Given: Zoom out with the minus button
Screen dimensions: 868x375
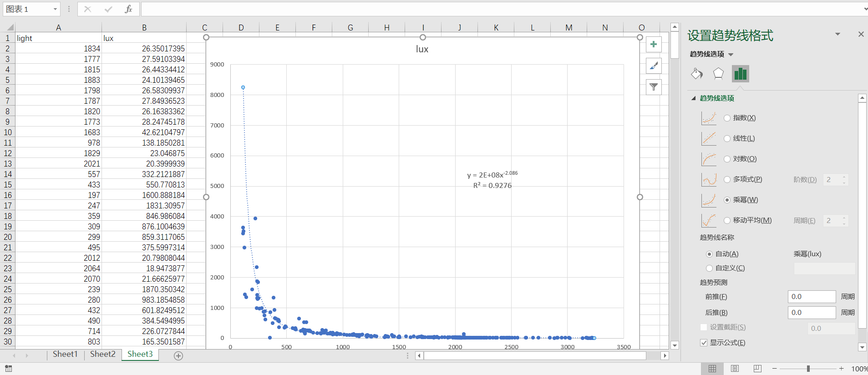Looking at the screenshot, I should pos(775,369).
